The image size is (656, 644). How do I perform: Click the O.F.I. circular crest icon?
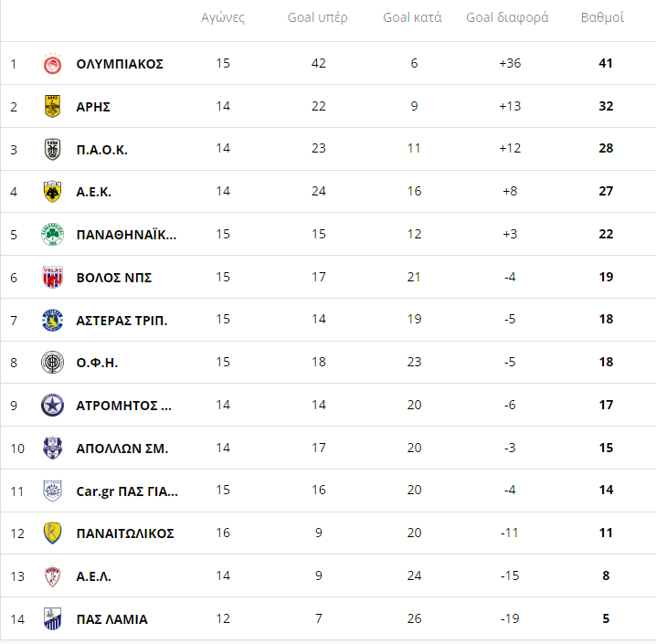tap(52, 362)
